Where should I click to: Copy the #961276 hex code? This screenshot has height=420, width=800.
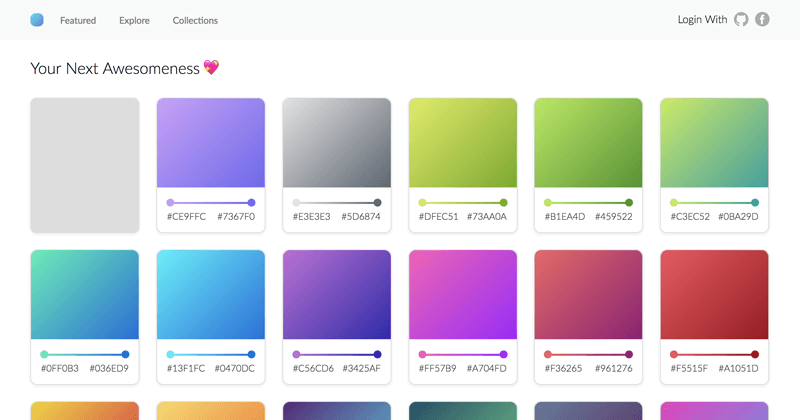(613, 369)
